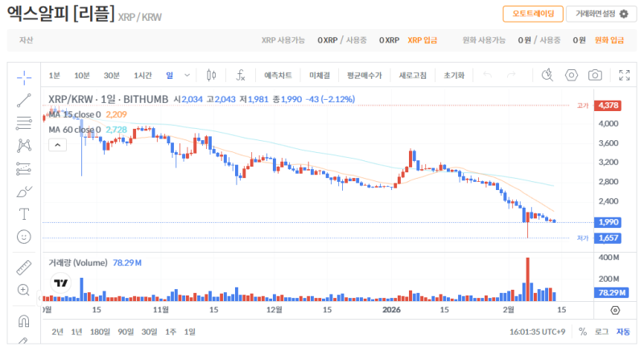
Task: Click the XRP/KRW · 1일 · BITHUMB symbol title
Action: 108,99
